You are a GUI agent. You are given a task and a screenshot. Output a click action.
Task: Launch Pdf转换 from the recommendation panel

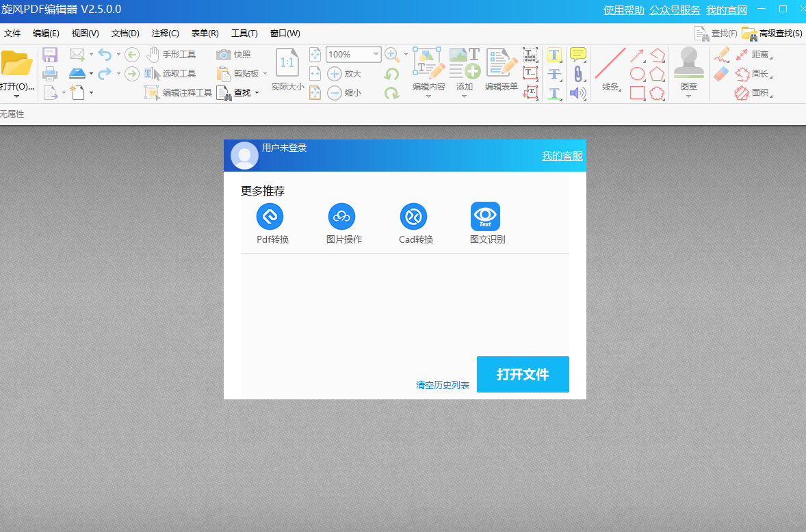[x=270, y=215]
